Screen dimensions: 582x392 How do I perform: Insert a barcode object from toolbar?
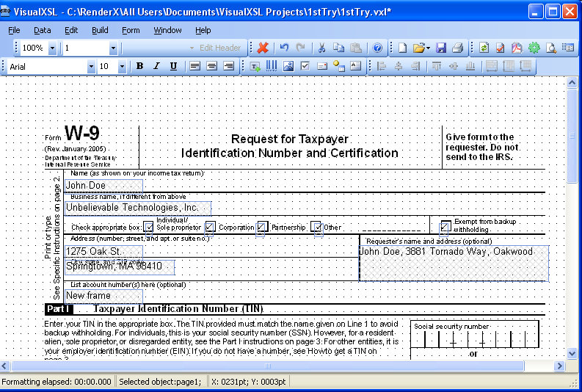272,66
